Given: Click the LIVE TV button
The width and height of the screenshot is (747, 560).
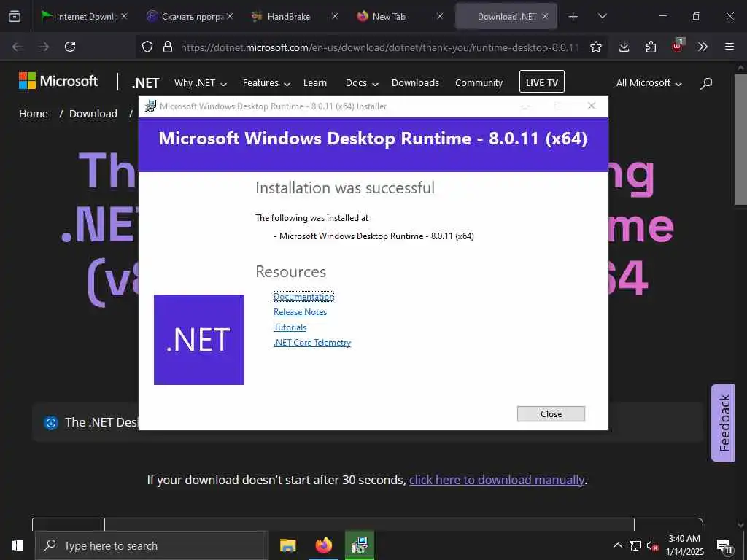Looking at the screenshot, I should click(x=542, y=82).
